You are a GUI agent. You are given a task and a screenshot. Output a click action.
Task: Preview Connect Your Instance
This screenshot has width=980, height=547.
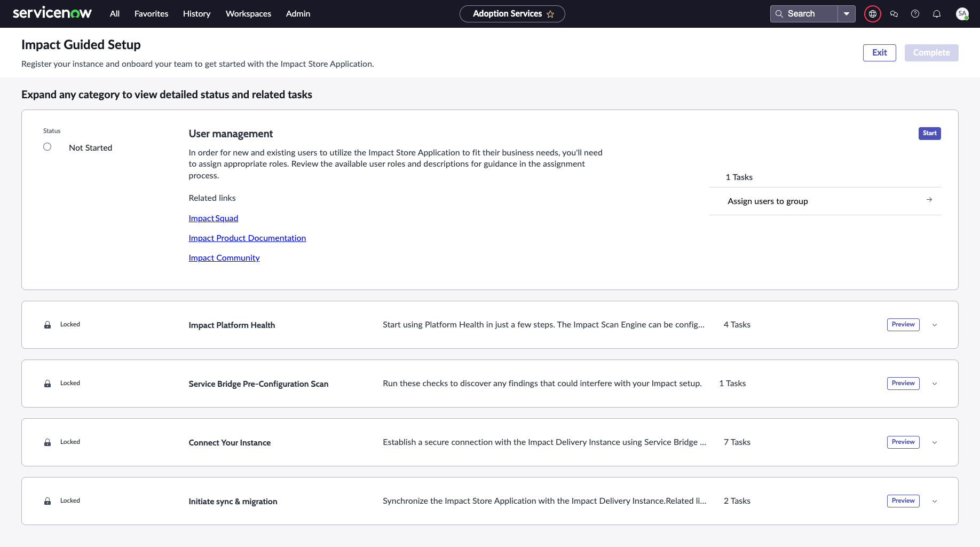pos(903,442)
